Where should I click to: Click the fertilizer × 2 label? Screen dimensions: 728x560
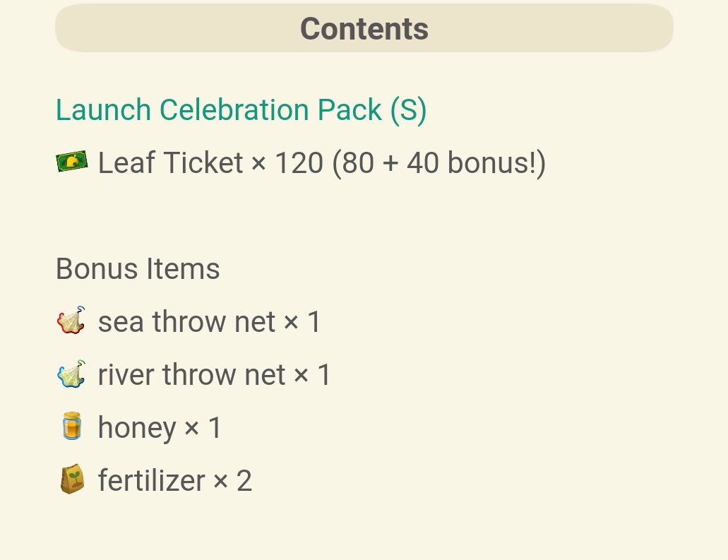pos(175,481)
